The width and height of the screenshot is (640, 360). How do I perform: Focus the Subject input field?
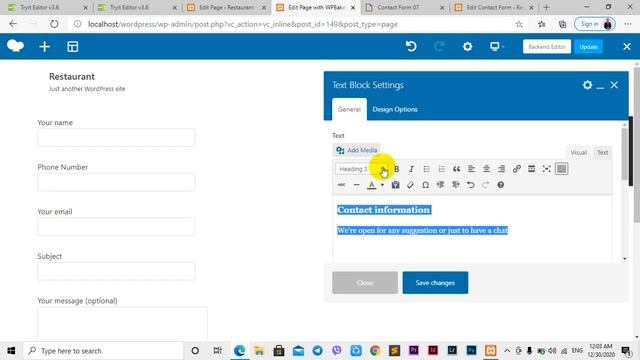point(116,271)
